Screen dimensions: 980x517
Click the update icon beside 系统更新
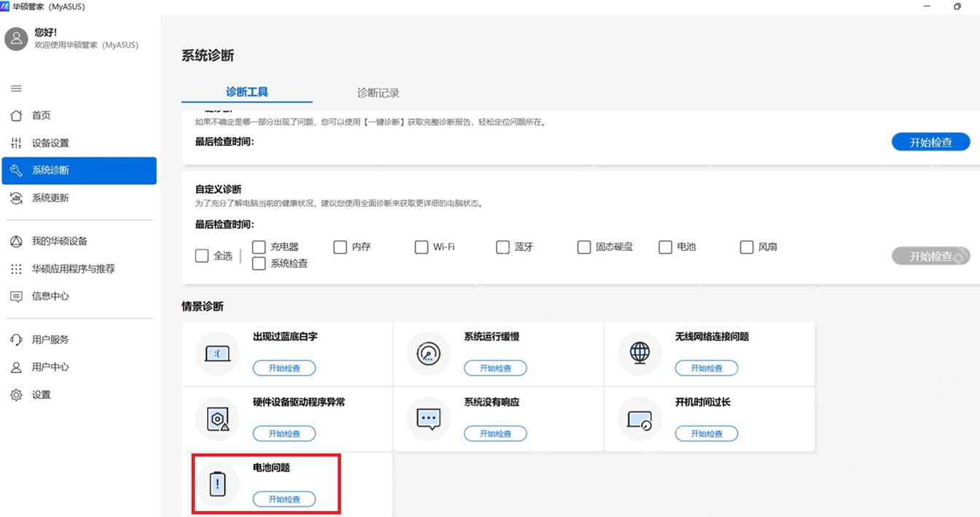pos(16,198)
